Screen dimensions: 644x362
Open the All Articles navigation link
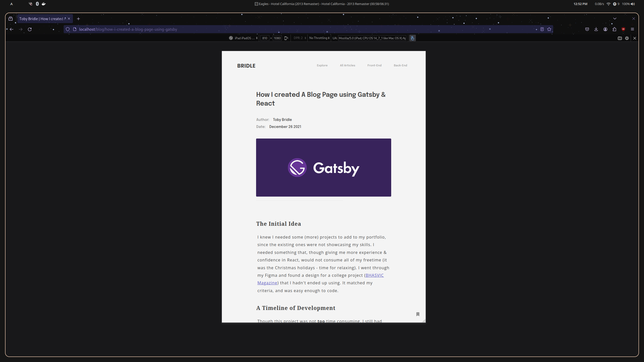click(x=347, y=65)
